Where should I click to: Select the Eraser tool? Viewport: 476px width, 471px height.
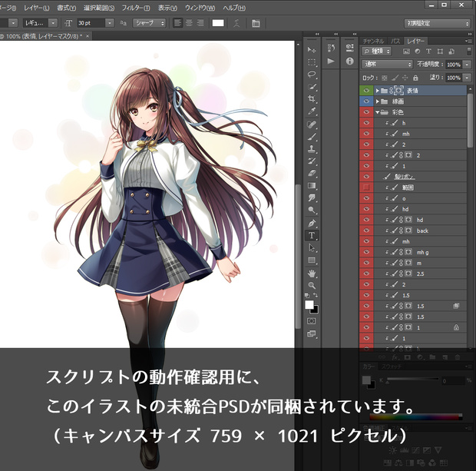(312, 173)
